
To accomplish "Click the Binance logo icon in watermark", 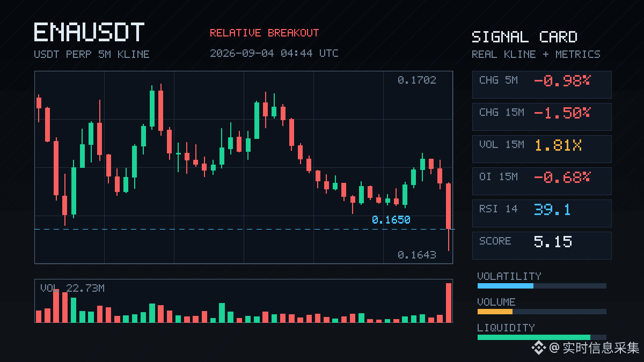I will 538,348.
